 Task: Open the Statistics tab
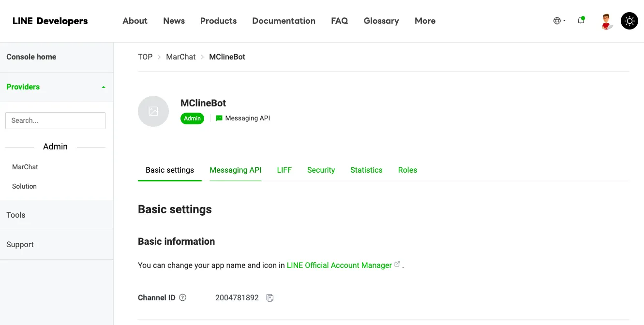(x=366, y=170)
